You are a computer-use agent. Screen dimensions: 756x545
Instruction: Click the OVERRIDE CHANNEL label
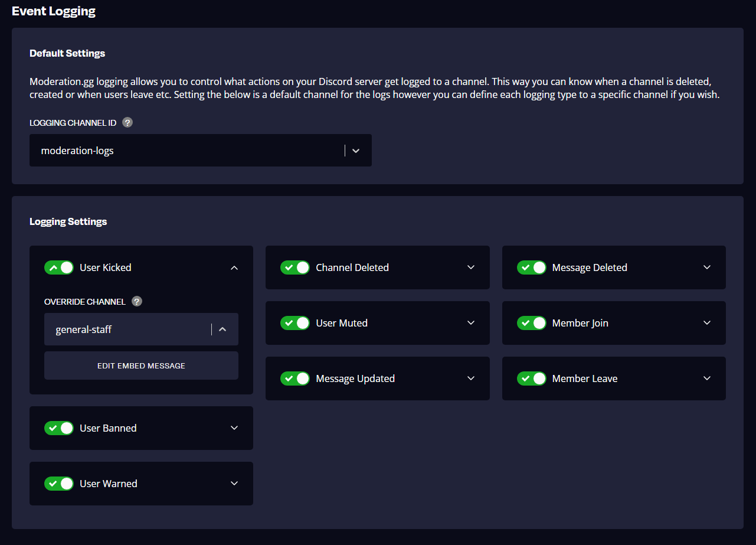[85, 302]
